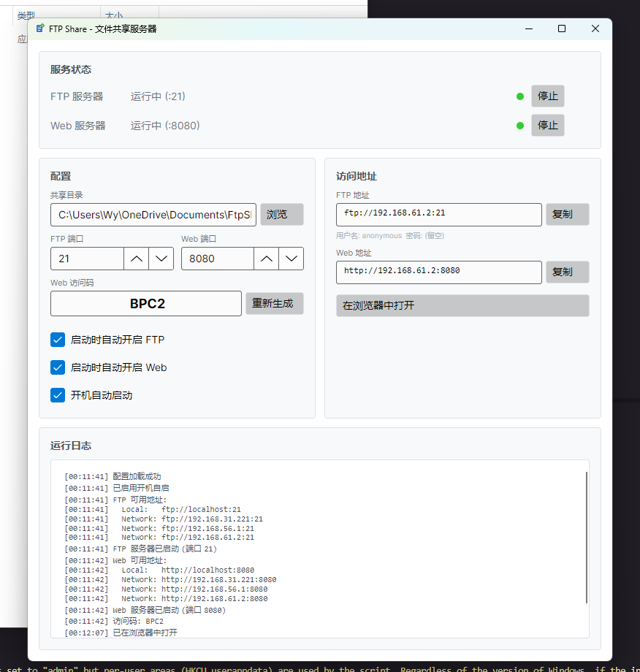640x672 pixels.
Task: Toggle 启动时自动开启 FTP checkbox
Action: pos(58,340)
